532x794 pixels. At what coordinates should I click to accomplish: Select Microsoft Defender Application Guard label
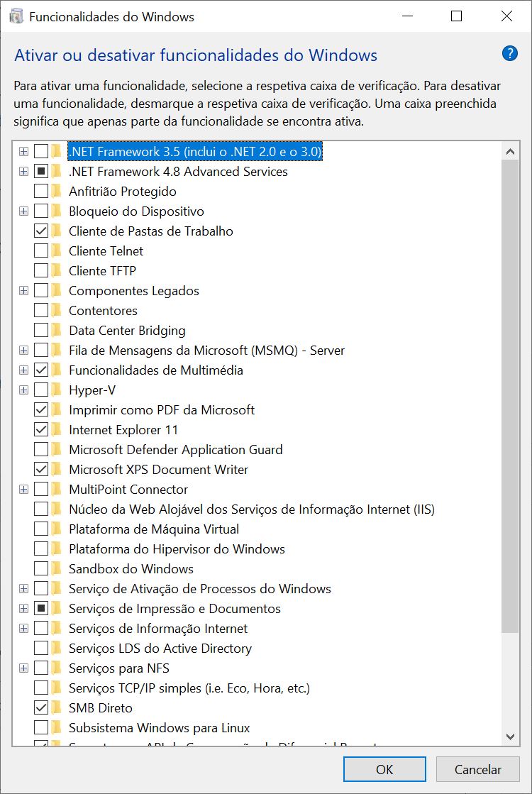(x=176, y=450)
